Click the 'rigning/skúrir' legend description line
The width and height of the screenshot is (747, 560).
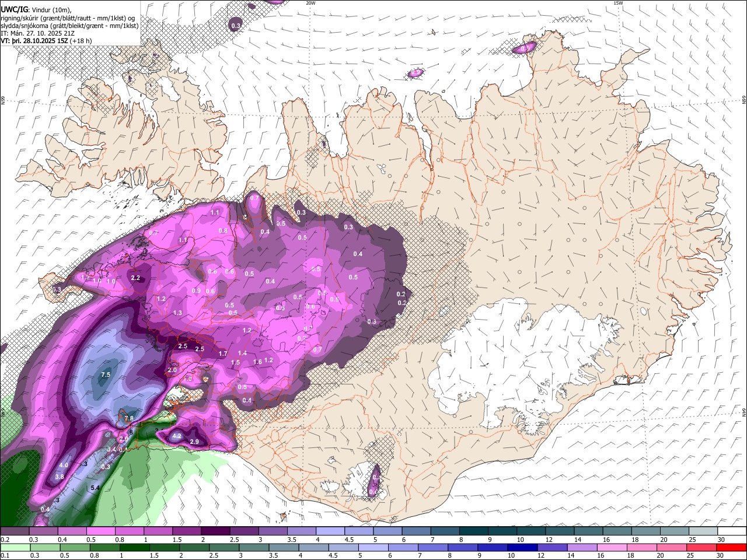tap(67, 18)
